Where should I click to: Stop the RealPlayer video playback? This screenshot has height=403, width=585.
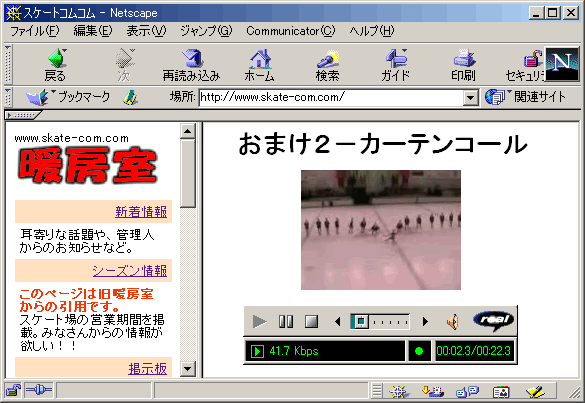point(311,321)
